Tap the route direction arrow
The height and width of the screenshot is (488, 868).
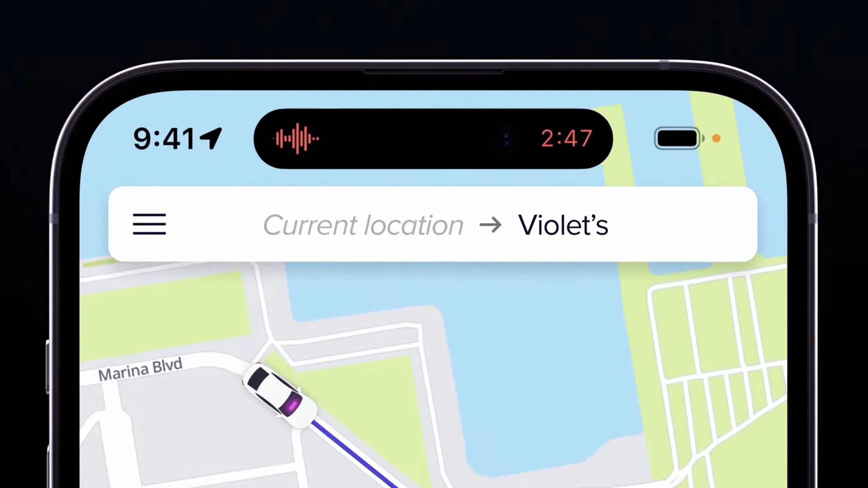point(490,225)
